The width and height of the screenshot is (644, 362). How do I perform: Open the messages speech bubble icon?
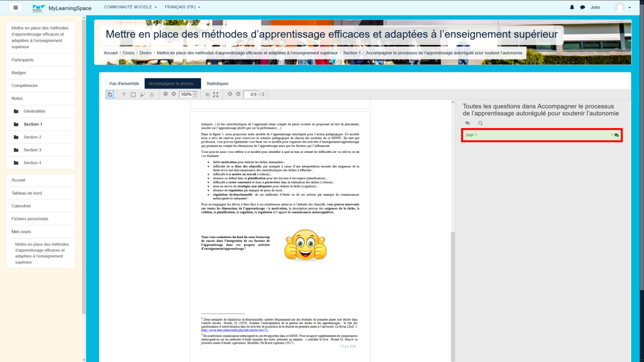582,8
